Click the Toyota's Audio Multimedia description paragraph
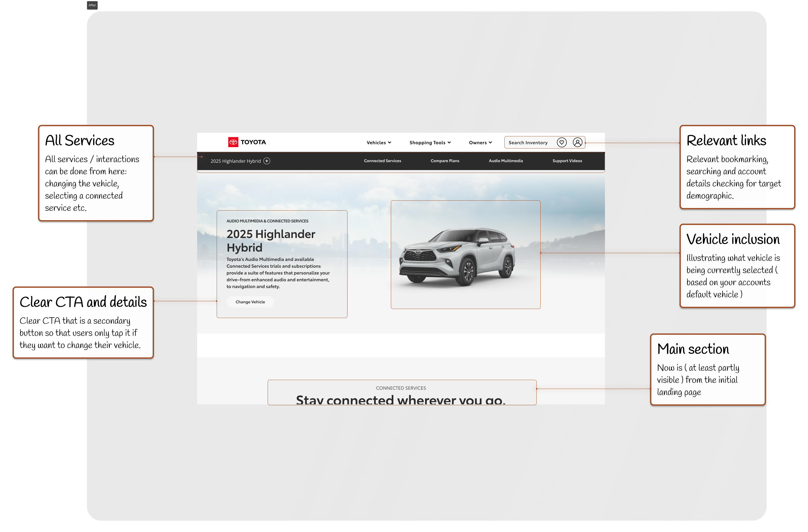This screenshot has width=808, height=532. point(278,273)
